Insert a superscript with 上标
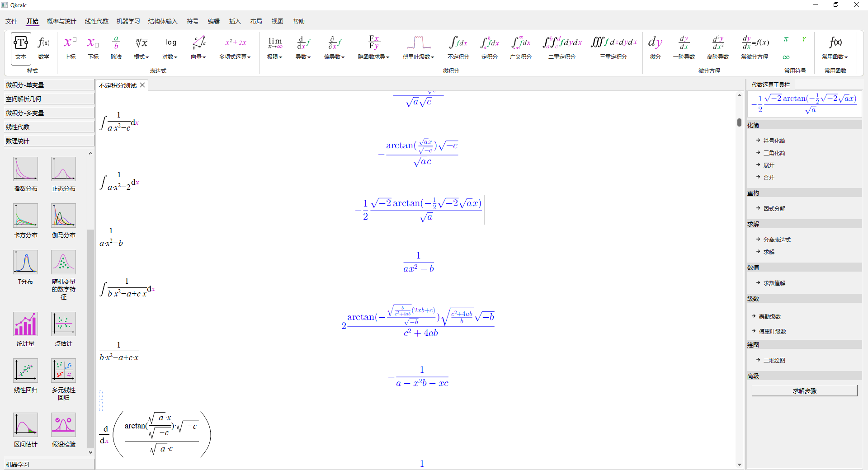Viewport: 868px width, 470px height. (x=70, y=48)
